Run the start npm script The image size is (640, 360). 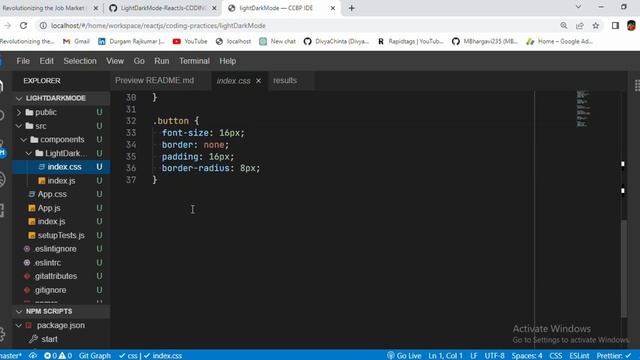point(49,339)
